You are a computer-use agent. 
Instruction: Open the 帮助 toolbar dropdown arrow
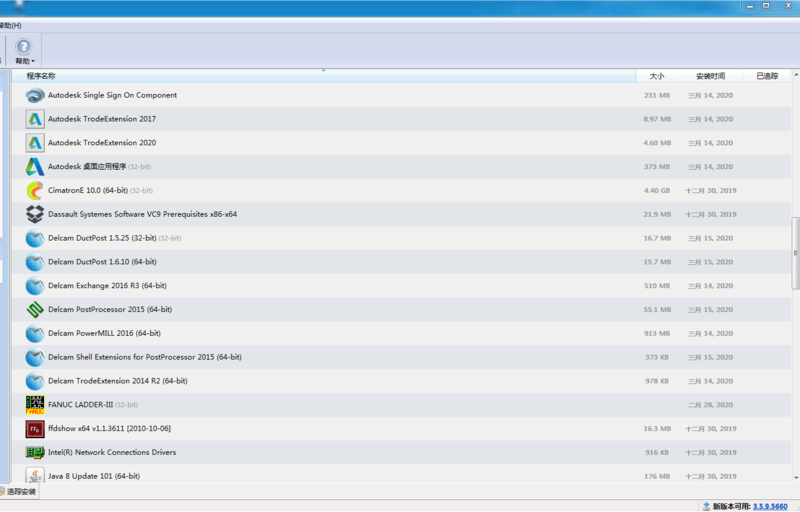click(x=33, y=62)
